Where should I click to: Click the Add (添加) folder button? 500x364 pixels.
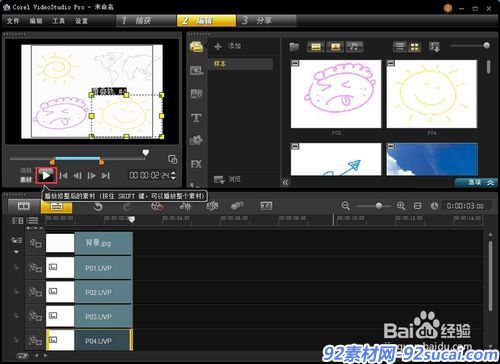coord(228,46)
